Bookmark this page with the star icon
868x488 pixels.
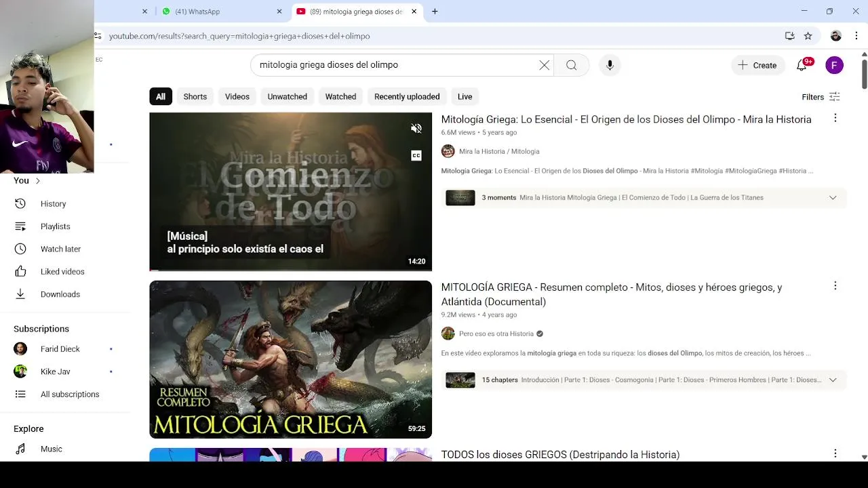tap(808, 36)
